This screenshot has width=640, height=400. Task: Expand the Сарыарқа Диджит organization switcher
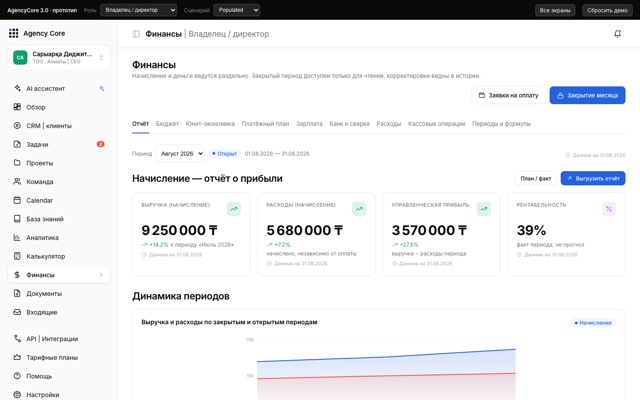pos(59,58)
